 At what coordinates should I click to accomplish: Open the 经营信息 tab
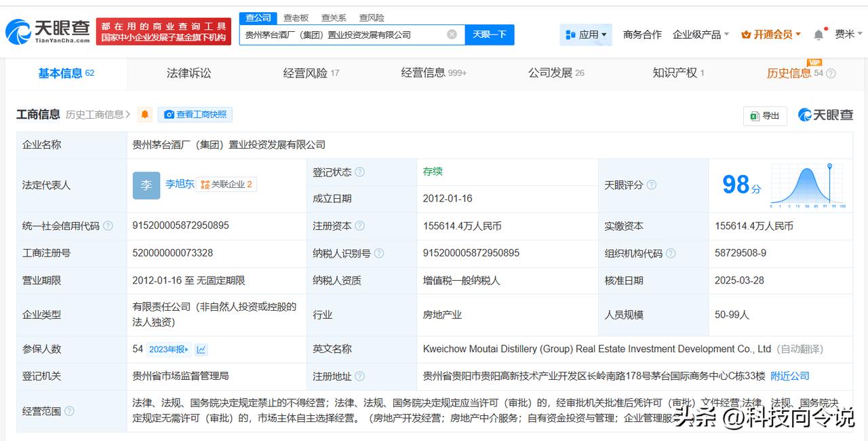coord(434,73)
